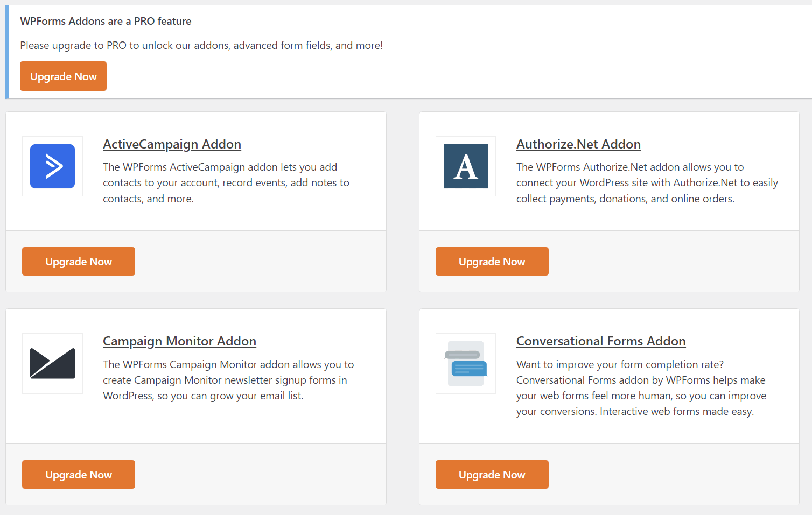
Task: Open the Campaign Monitor Addon link
Action: 179,341
